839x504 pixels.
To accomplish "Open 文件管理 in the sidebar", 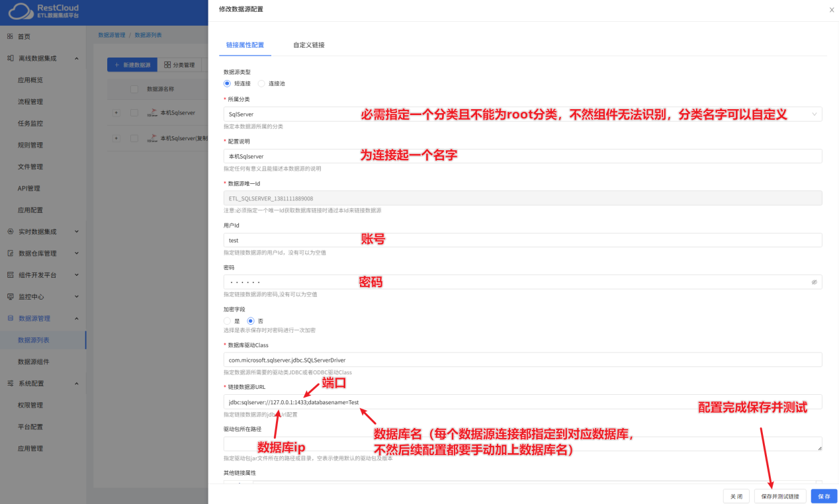I will [30, 167].
